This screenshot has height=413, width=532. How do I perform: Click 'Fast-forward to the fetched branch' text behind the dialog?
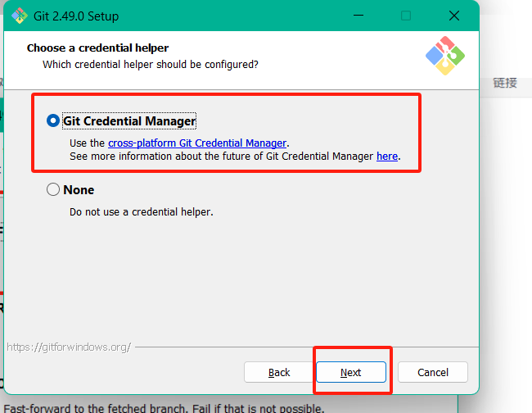click(x=96, y=408)
